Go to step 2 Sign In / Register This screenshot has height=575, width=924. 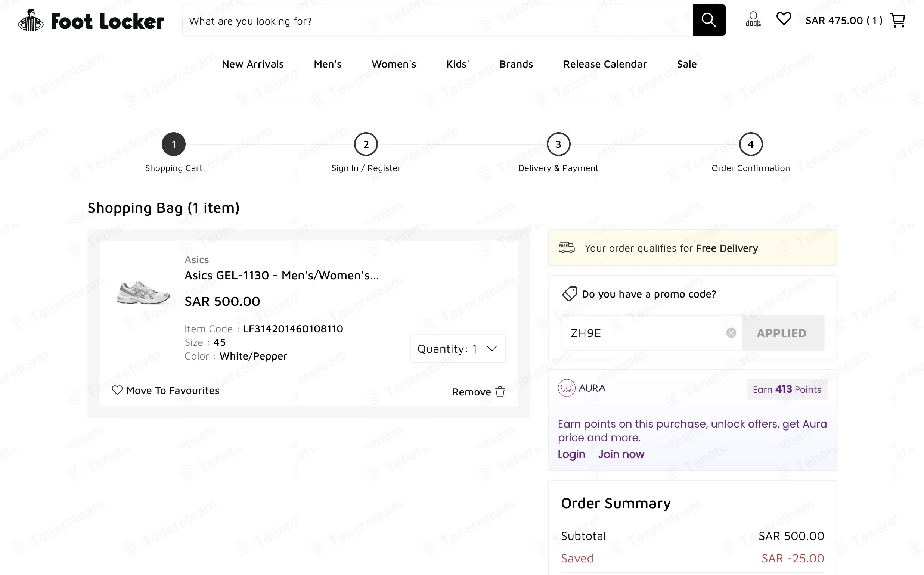click(366, 144)
